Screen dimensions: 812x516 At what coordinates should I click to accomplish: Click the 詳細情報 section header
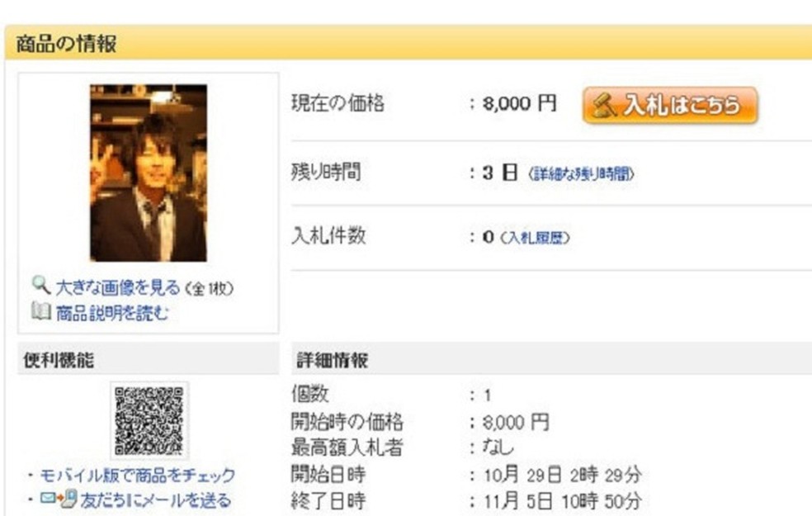551,359
